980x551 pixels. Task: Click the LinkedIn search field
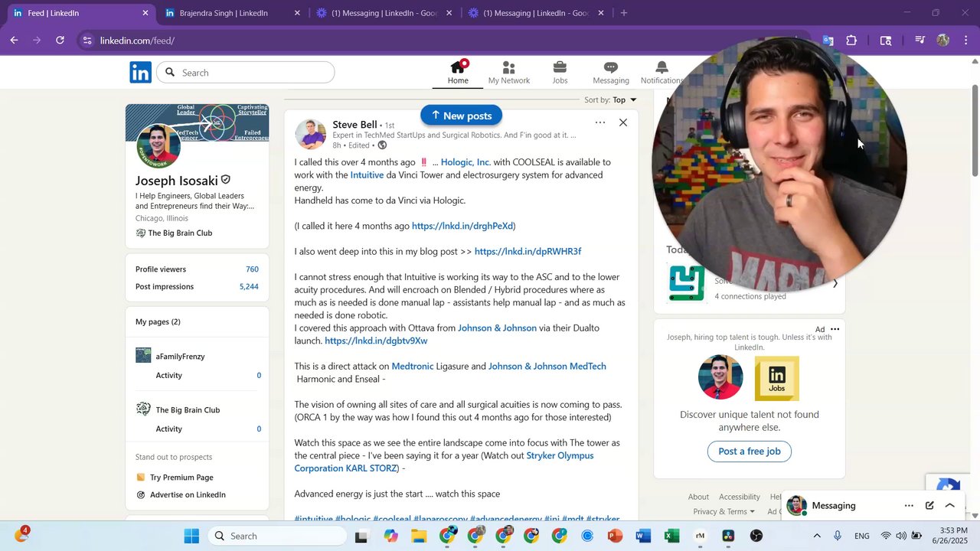[245, 73]
